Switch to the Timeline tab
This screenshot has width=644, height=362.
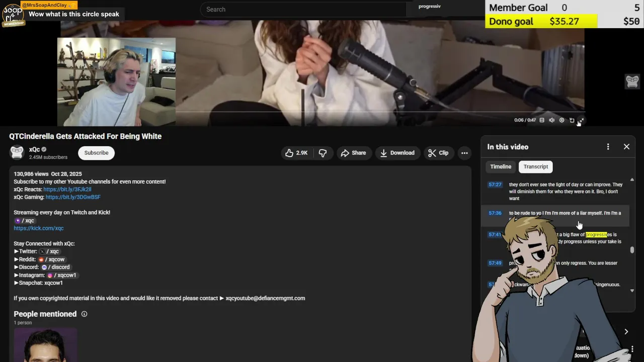point(501,166)
